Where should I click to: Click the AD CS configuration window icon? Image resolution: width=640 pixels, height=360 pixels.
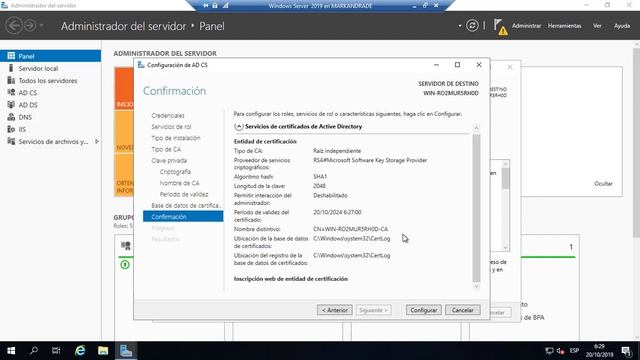141,65
